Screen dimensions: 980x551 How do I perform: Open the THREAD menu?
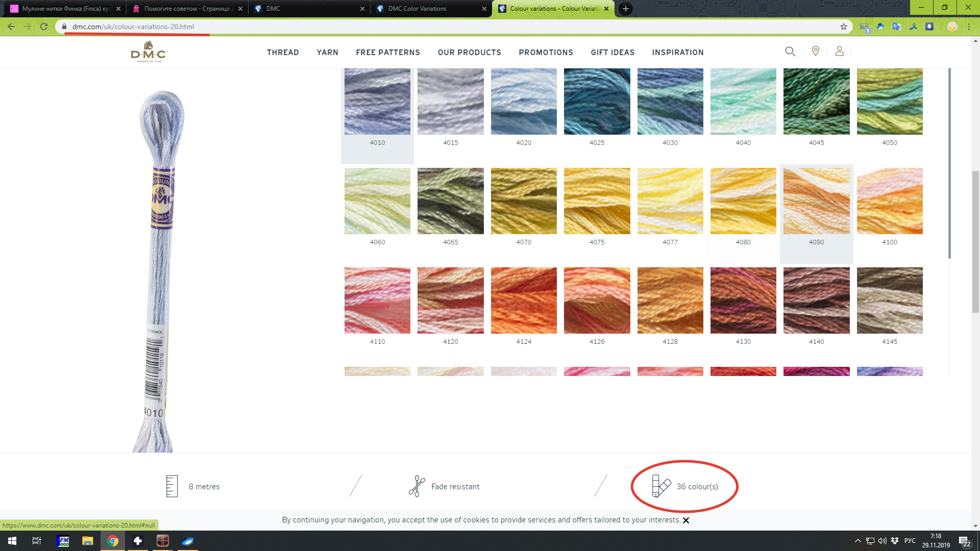[x=283, y=53]
